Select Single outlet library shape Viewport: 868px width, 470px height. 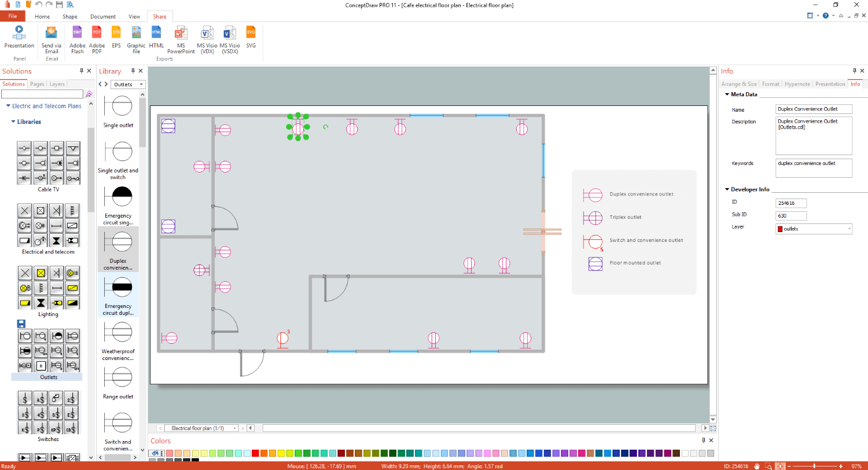[119, 112]
